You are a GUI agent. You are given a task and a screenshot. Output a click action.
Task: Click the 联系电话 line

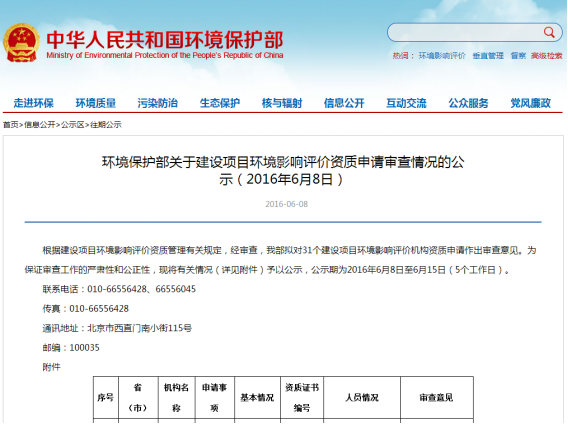tap(119, 289)
